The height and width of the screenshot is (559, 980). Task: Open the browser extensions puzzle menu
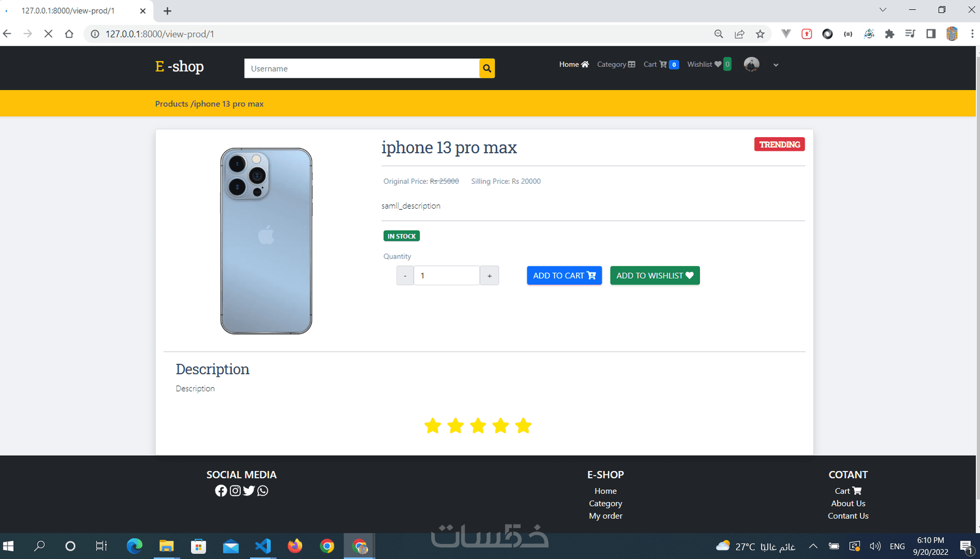[x=889, y=34]
